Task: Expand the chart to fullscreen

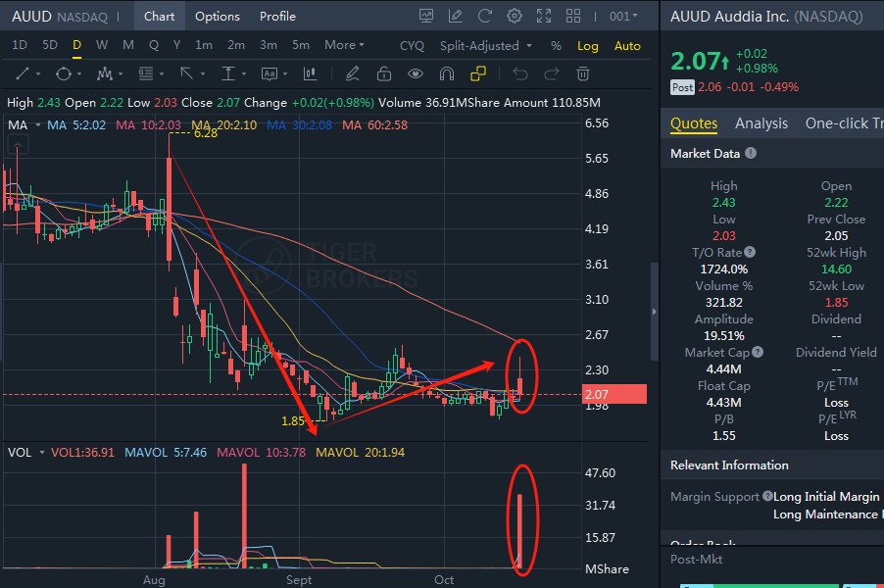Action: 544,17
